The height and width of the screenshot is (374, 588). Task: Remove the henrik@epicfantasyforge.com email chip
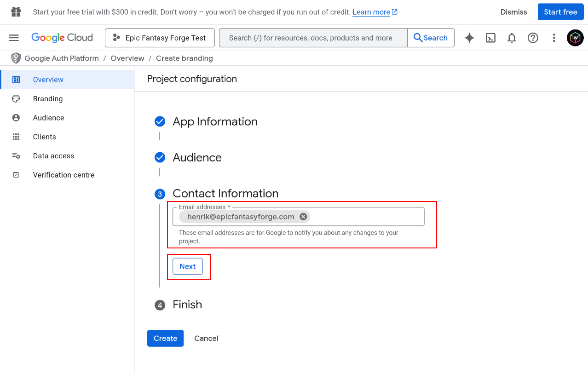click(303, 216)
